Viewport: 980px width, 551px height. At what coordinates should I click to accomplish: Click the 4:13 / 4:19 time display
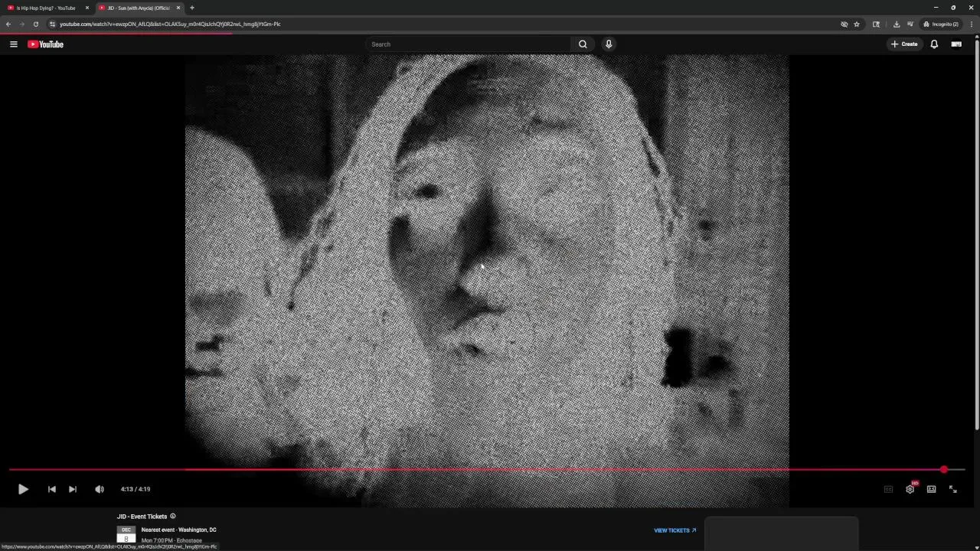tap(136, 489)
